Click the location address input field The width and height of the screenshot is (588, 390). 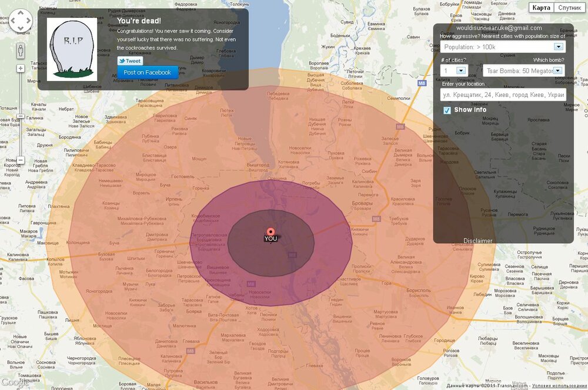tap(503, 95)
